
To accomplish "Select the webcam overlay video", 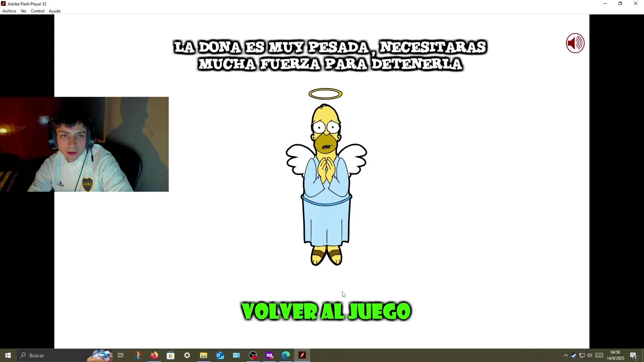I will (x=84, y=144).
